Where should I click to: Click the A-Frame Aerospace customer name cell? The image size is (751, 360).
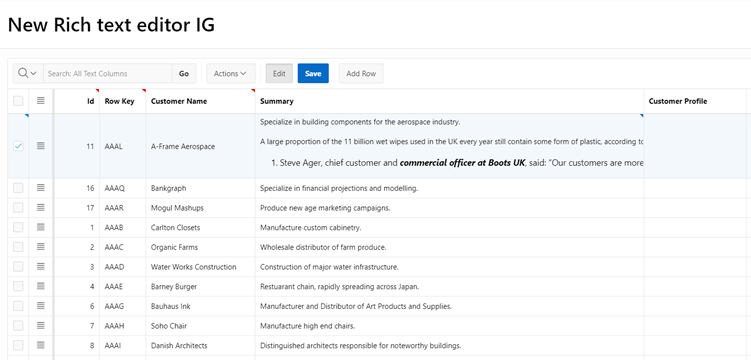point(201,146)
